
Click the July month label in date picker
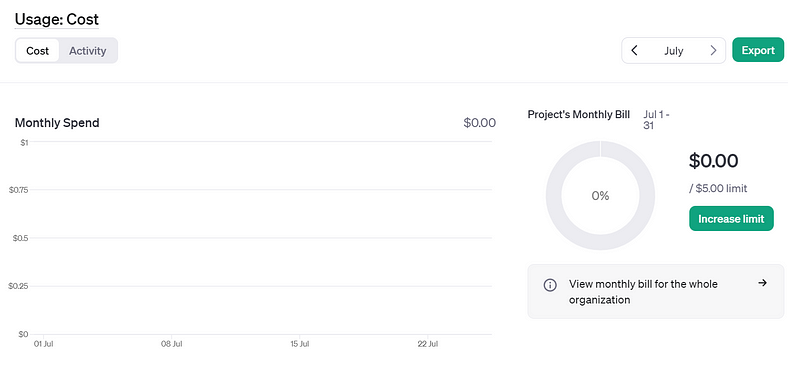[x=673, y=51]
